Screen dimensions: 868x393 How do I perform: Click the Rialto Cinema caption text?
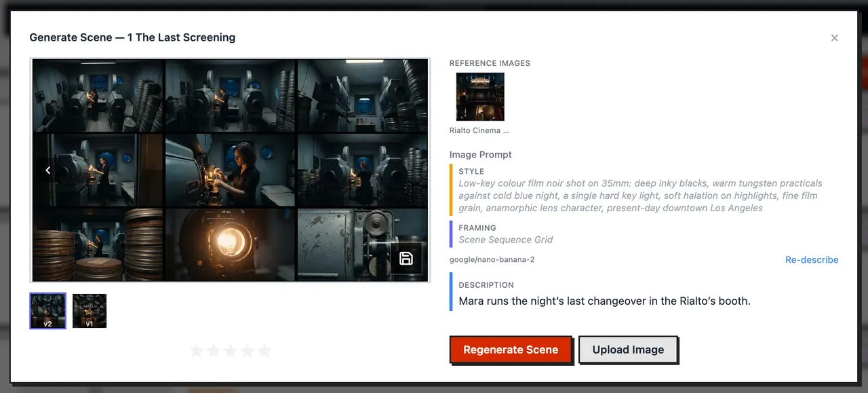click(479, 130)
